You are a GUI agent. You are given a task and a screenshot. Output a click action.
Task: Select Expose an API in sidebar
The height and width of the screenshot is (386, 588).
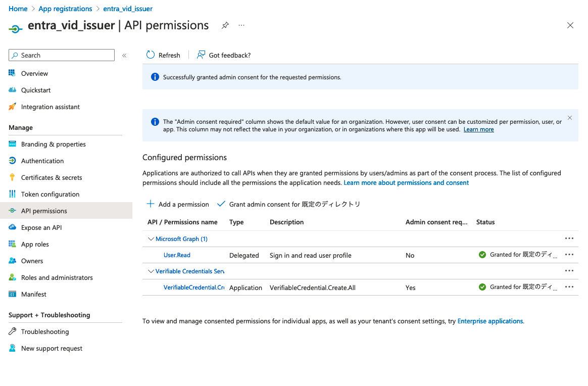pos(41,227)
